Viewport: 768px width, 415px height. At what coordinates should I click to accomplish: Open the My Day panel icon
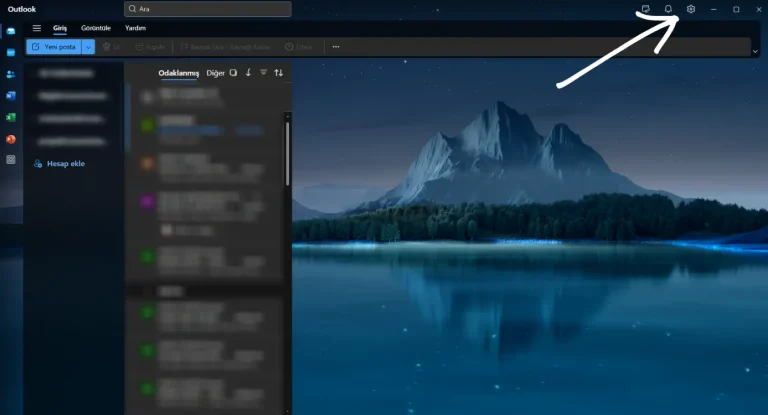646,9
